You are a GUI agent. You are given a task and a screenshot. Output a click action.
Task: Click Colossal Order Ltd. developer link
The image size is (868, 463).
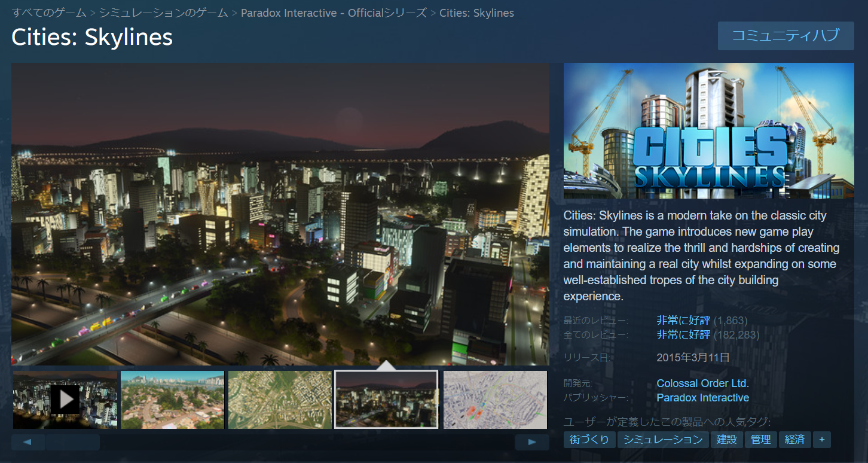[702, 383]
